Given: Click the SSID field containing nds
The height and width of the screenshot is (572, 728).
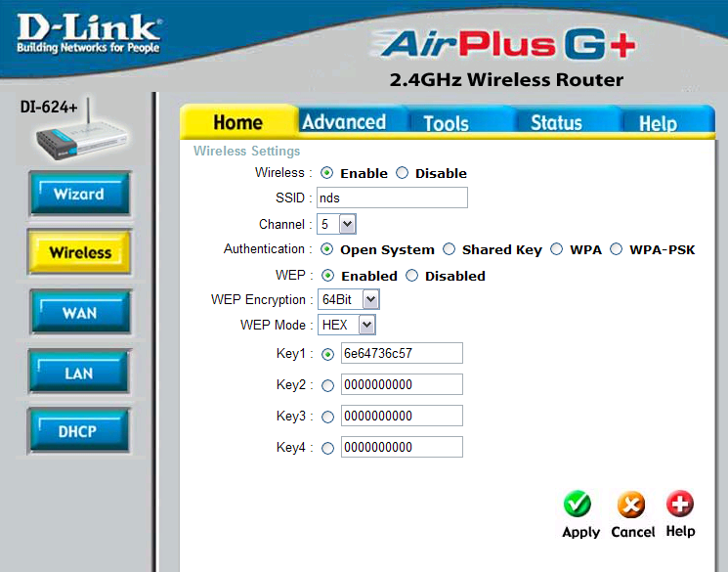Looking at the screenshot, I should [x=392, y=198].
